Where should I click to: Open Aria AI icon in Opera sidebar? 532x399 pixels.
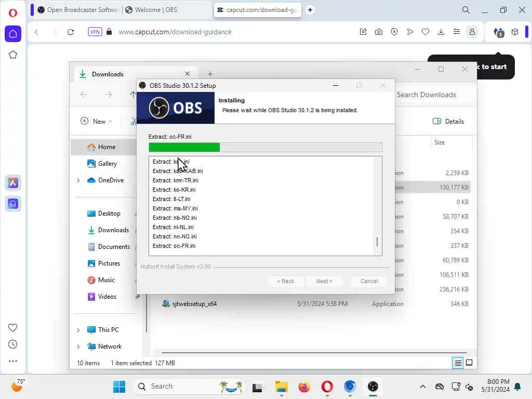coord(13,183)
